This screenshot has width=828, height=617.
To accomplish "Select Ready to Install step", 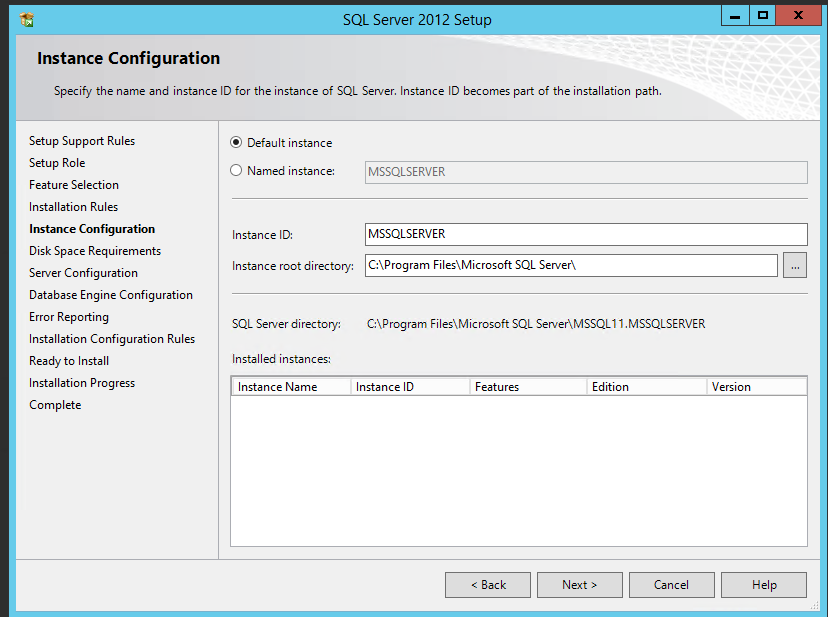I will [x=69, y=361].
